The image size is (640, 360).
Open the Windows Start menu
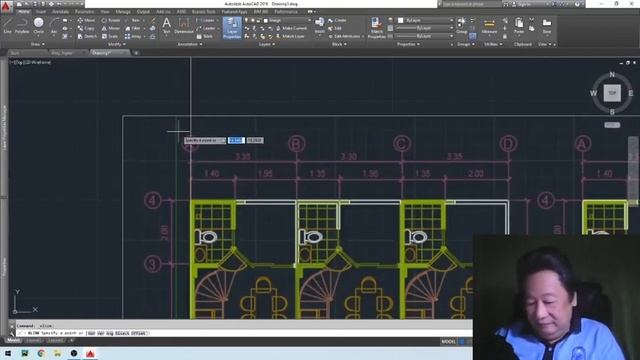coord(8,353)
